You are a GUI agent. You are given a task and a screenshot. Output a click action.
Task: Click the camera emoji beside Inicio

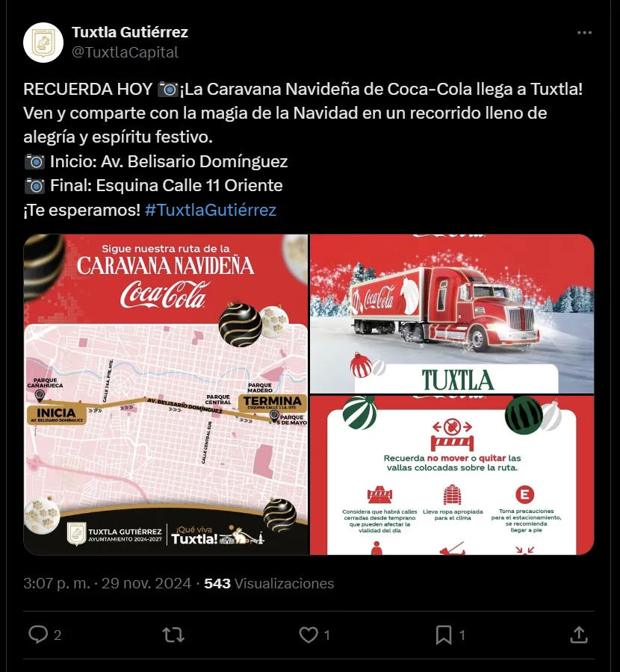[34, 162]
